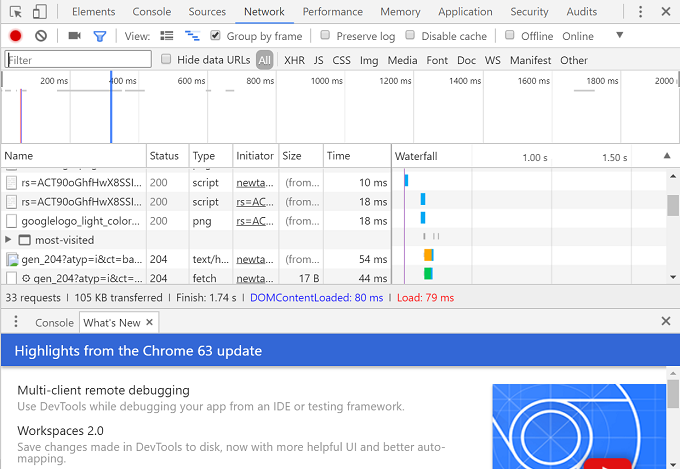Filter requests by Manifest
This screenshot has height=469, width=680.
[530, 60]
